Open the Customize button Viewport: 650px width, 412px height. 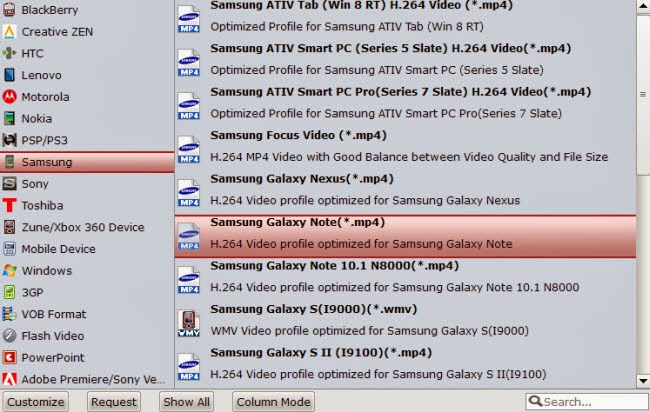[36, 402]
